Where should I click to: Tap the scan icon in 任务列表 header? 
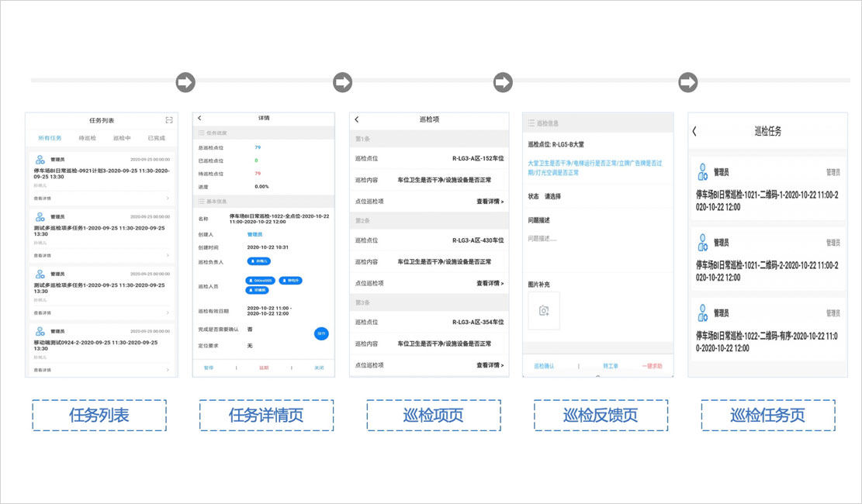169,120
